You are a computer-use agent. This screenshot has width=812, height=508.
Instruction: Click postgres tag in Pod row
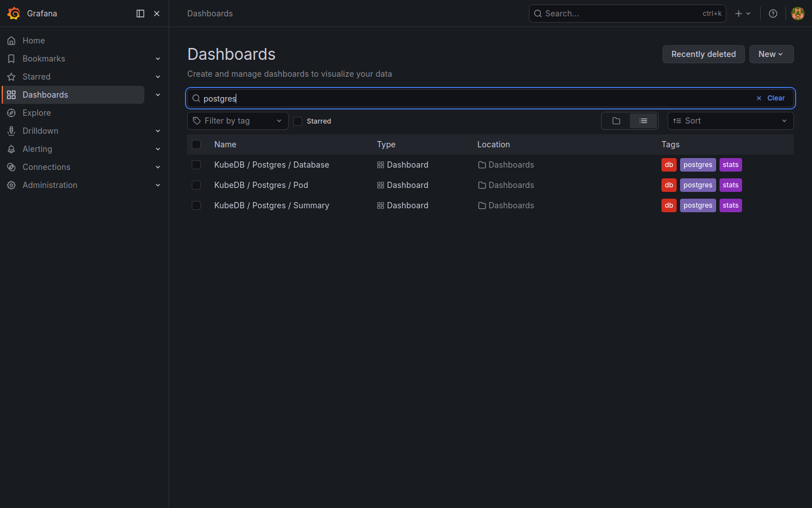[698, 185]
